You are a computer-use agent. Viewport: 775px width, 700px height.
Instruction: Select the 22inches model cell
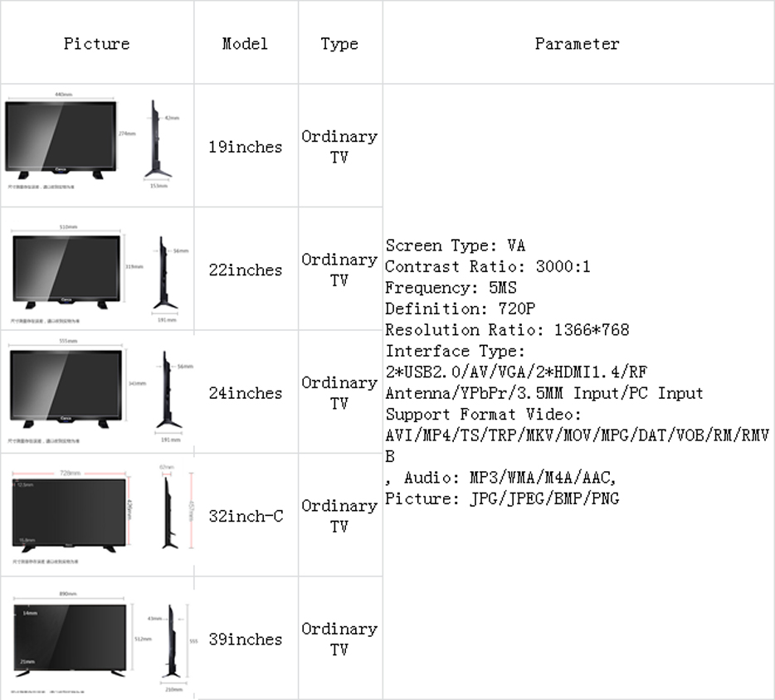[246, 270]
